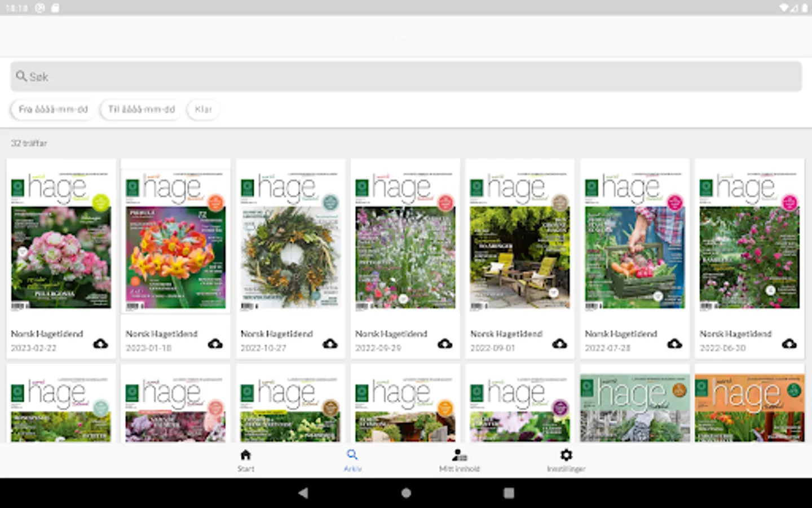812x508 pixels.
Task: Download the 2023-02-22 issue via cloud icon
Action: click(100, 343)
